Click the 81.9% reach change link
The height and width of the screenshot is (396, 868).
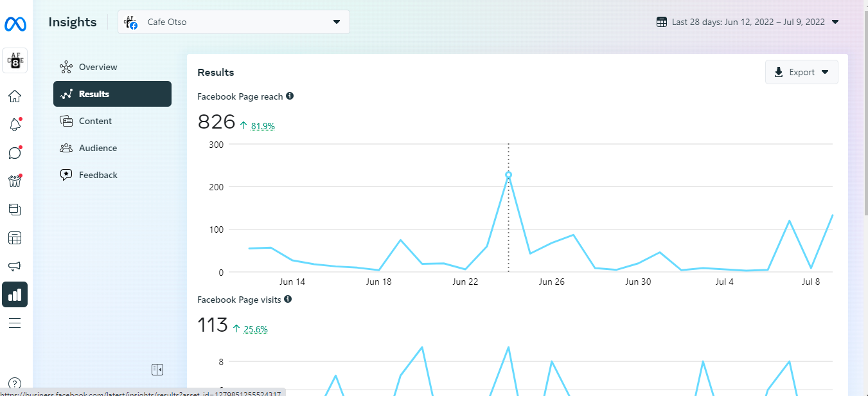coord(263,127)
